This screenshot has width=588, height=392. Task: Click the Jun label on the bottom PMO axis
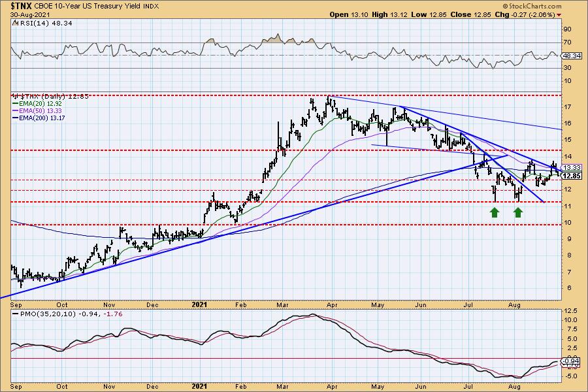(421, 386)
